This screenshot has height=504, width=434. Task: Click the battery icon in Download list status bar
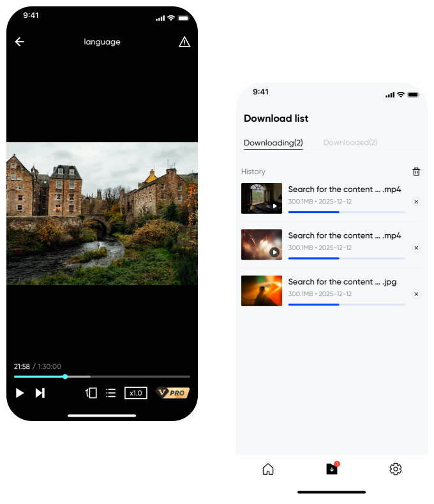[x=413, y=95]
